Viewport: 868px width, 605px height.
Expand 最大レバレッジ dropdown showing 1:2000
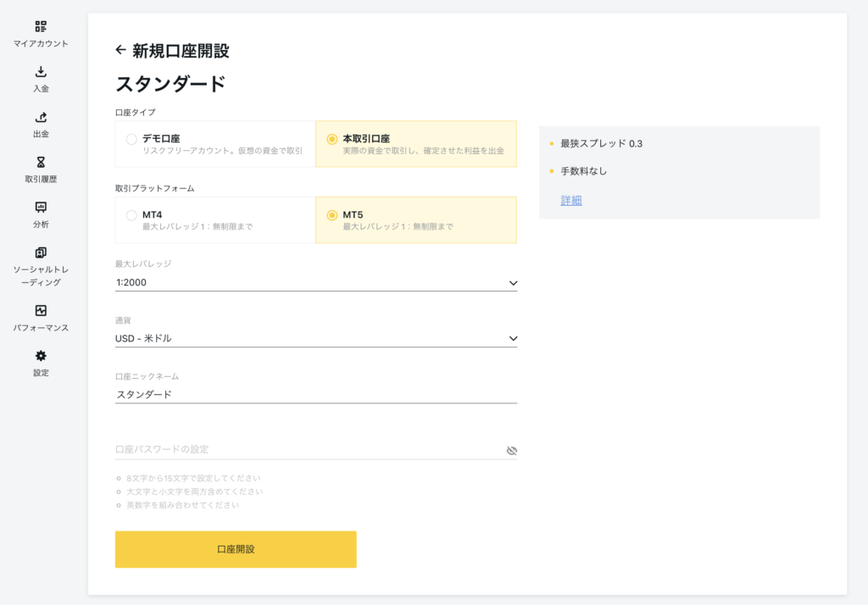point(316,283)
